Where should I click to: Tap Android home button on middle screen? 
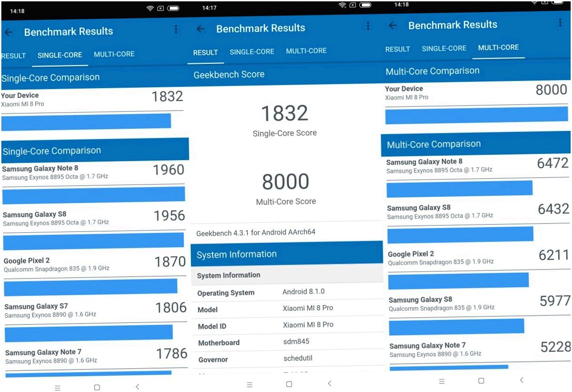tap(289, 384)
